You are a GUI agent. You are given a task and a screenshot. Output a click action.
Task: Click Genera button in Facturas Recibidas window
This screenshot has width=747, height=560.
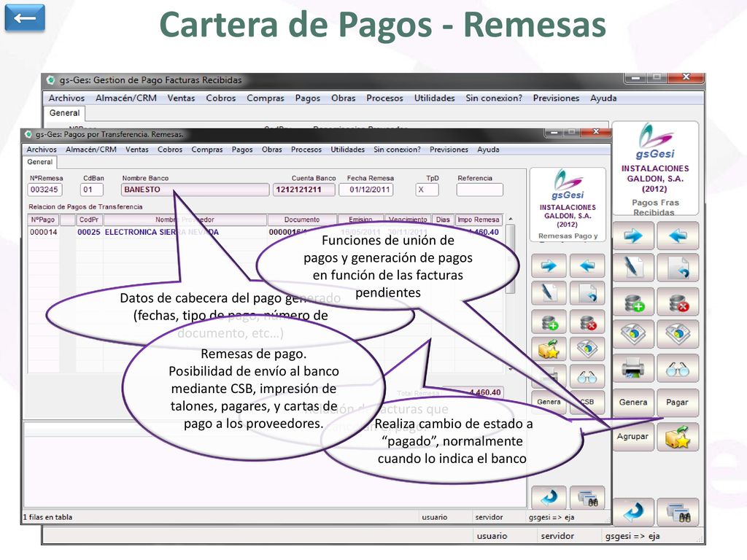coord(633,402)
